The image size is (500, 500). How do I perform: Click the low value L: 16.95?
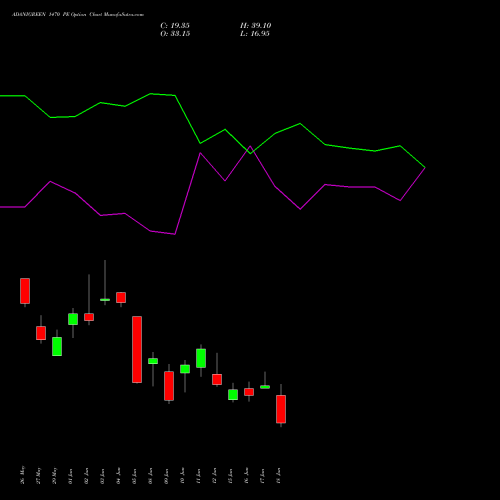[255, 34]
